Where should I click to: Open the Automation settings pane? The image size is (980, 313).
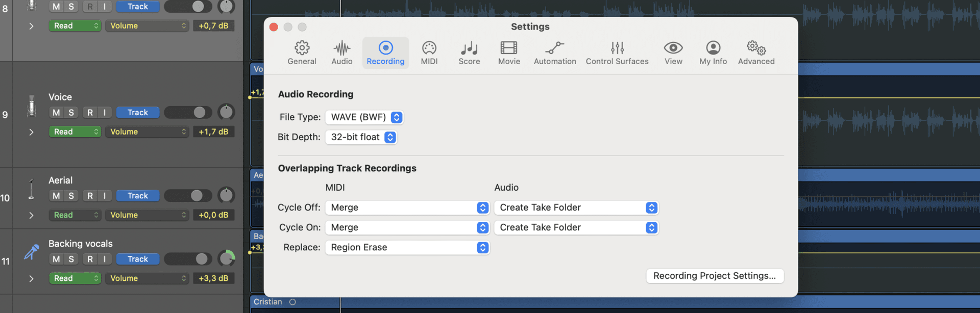point(554,53)
